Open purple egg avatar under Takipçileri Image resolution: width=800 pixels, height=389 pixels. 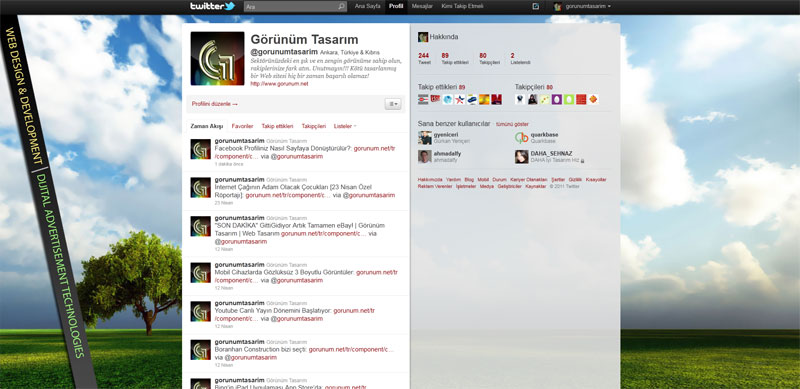(x=557, y=99)
